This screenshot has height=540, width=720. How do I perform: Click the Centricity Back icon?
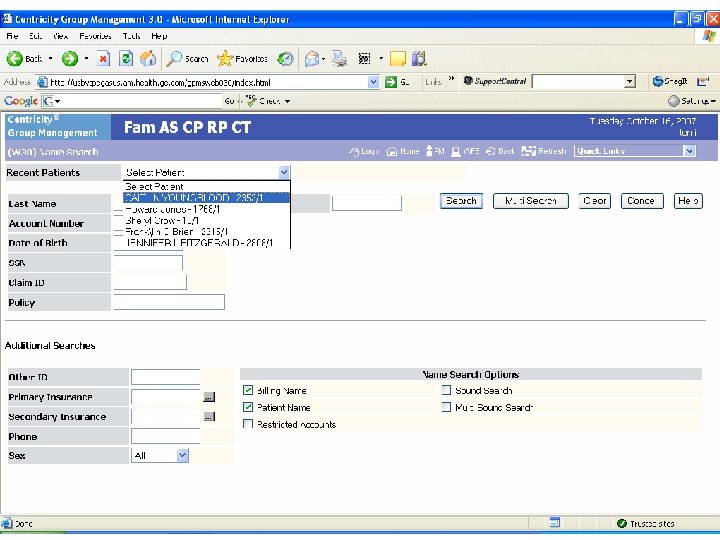tap(490, 151)
